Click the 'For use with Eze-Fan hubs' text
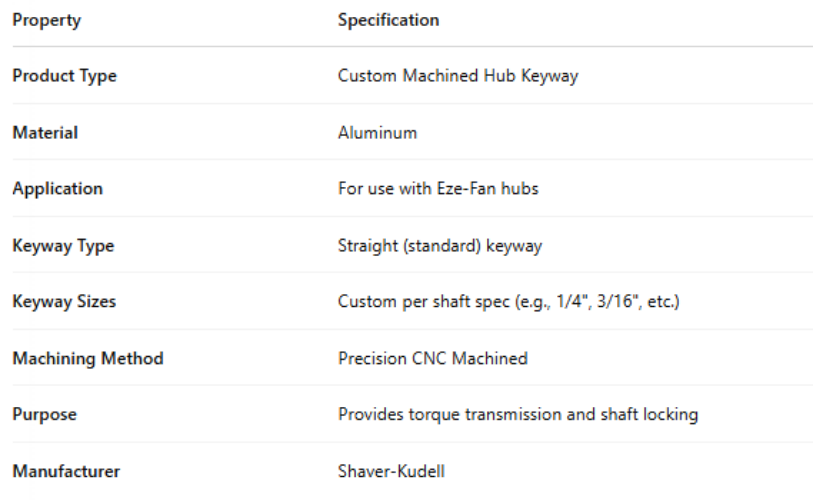Viewport: 813px width, 500px height. (438, 188)
